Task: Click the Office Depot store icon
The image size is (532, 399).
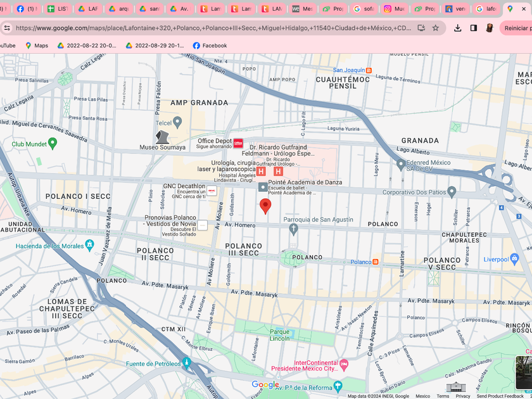Action: (238, 144)
